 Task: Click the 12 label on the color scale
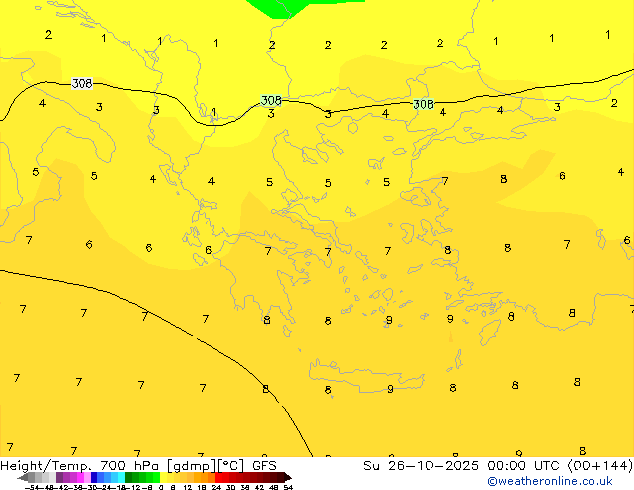pyautogui.click(x=188, y=488)
